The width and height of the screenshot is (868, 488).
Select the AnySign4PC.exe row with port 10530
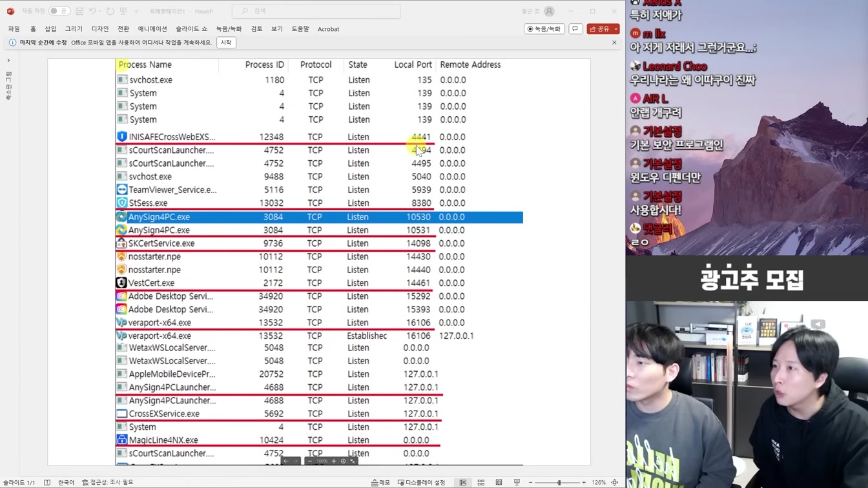tap(319, 217)
